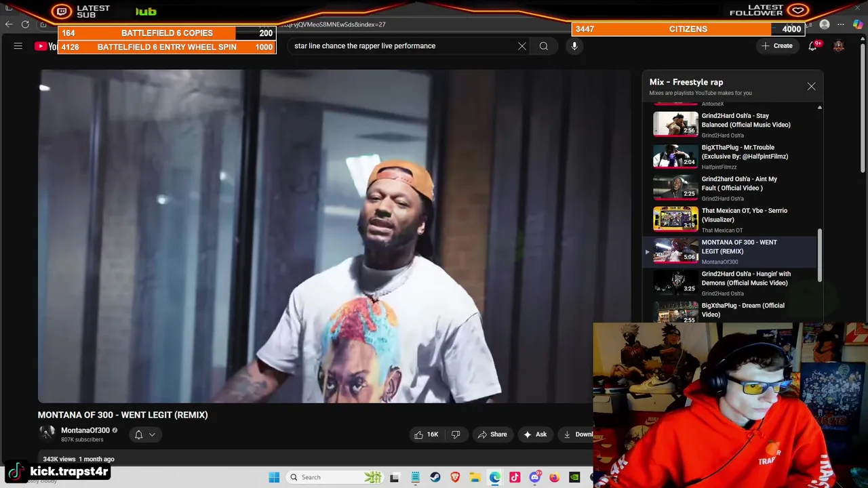Viewport: 868px width, 488px height.
Task: Open YouTube notifications bell
Action: pyautogui.click(x=812, y=46)
